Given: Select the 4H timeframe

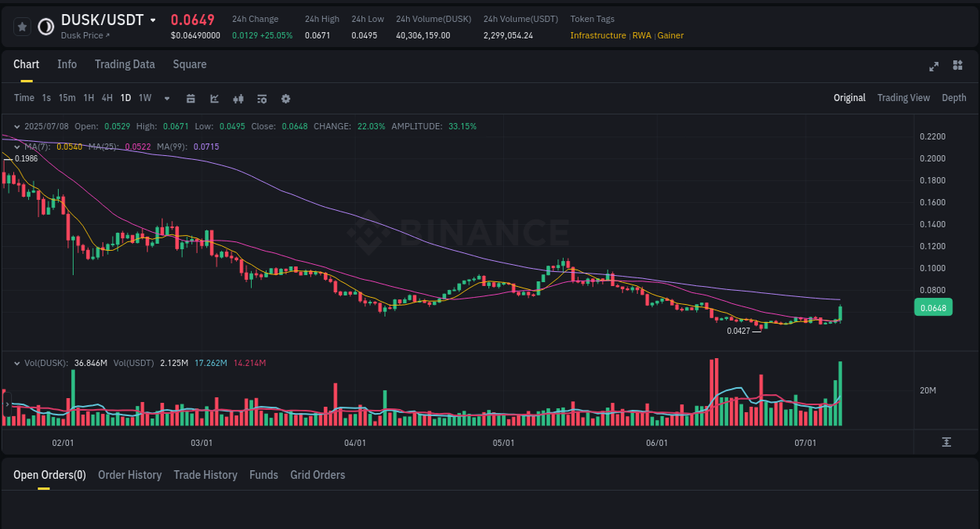Looking at the screenshot, I should tap(107, 98).
